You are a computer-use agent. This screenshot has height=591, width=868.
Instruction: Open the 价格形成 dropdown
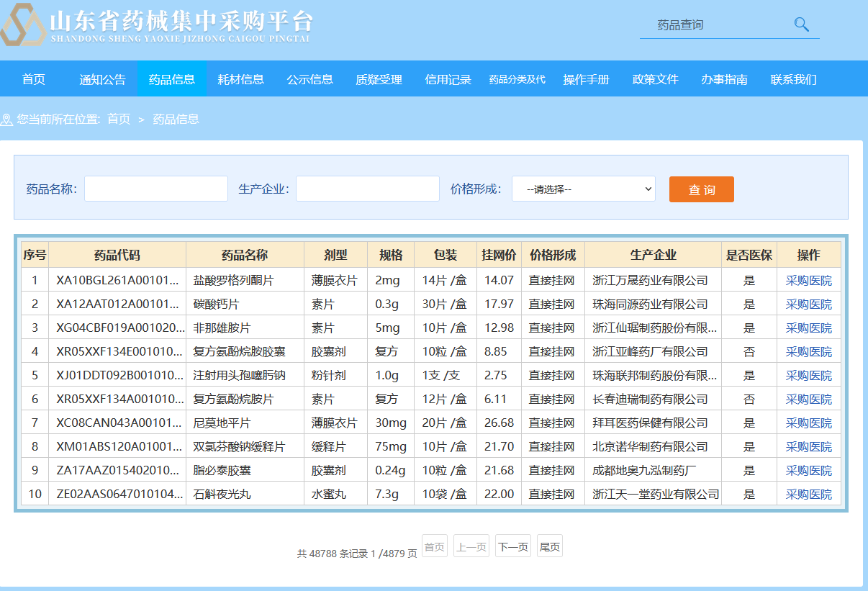(583, 189)
